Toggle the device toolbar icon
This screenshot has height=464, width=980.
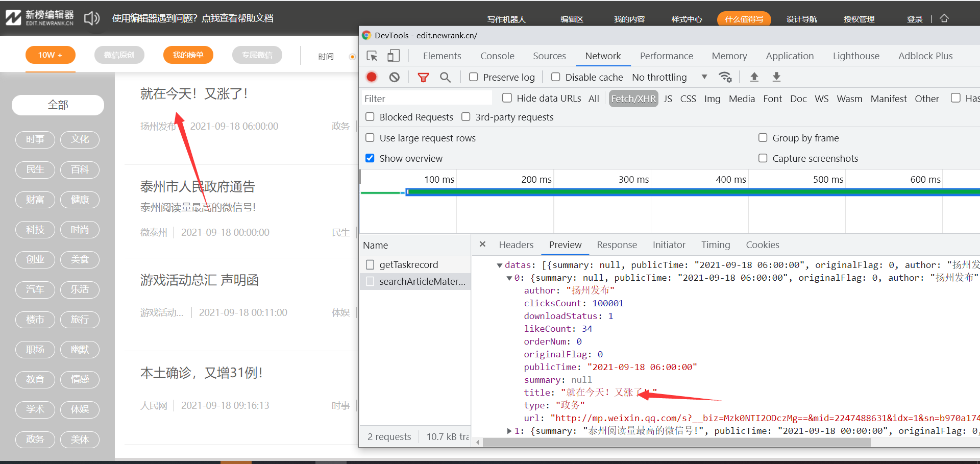pos(393,56)
